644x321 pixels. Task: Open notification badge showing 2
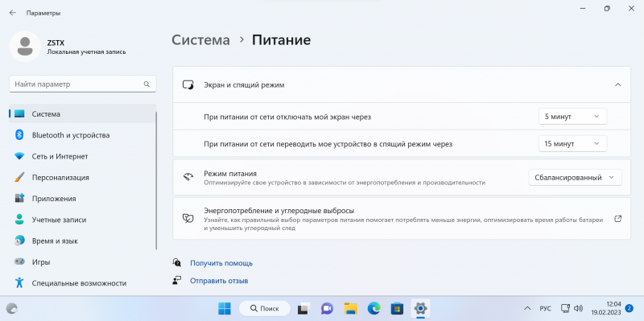point(629,308)
